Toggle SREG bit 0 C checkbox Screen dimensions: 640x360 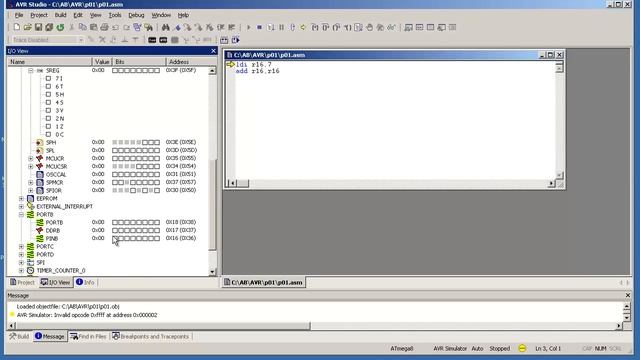coord(48,134)
